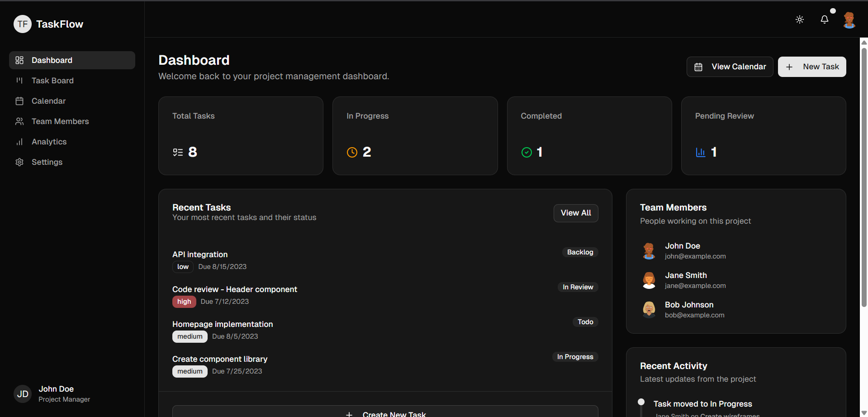
Task: Open the user avatar menu in header
Action: (849, 20)
